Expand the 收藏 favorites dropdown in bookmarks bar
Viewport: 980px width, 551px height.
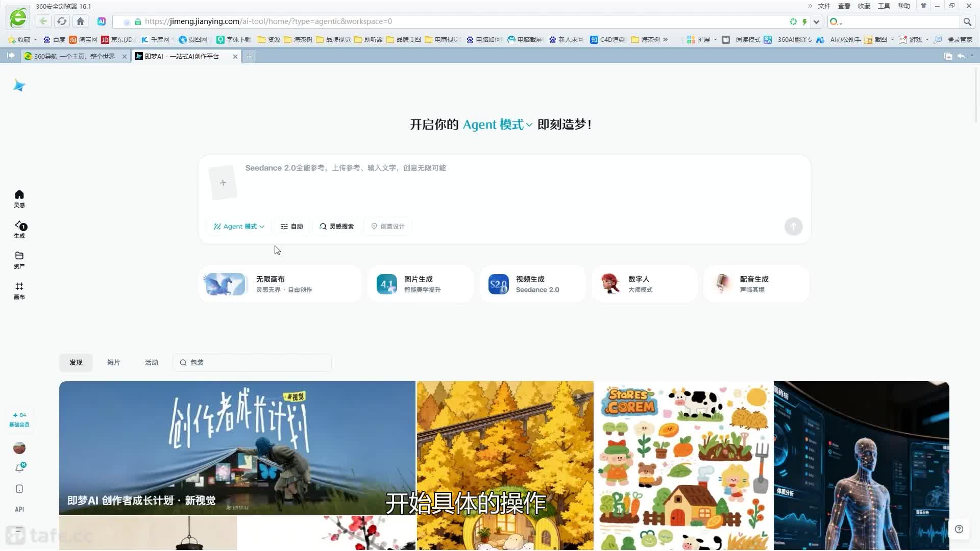pos(35,40)
